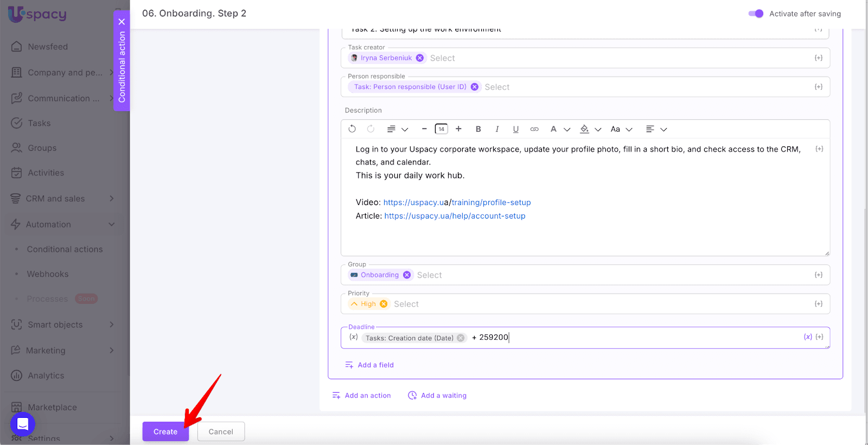Apply italic formatting in description toolbar

coord(497,129)
